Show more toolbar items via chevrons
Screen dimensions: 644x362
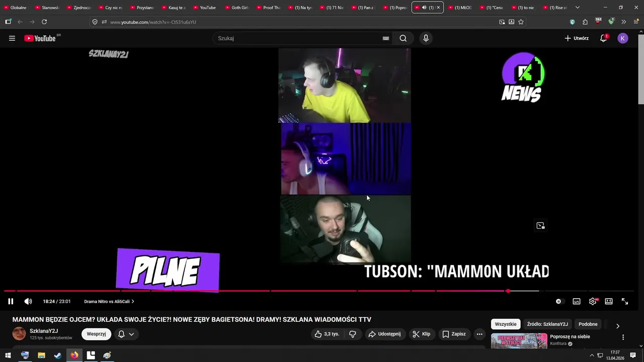click(x=623, y=22)
